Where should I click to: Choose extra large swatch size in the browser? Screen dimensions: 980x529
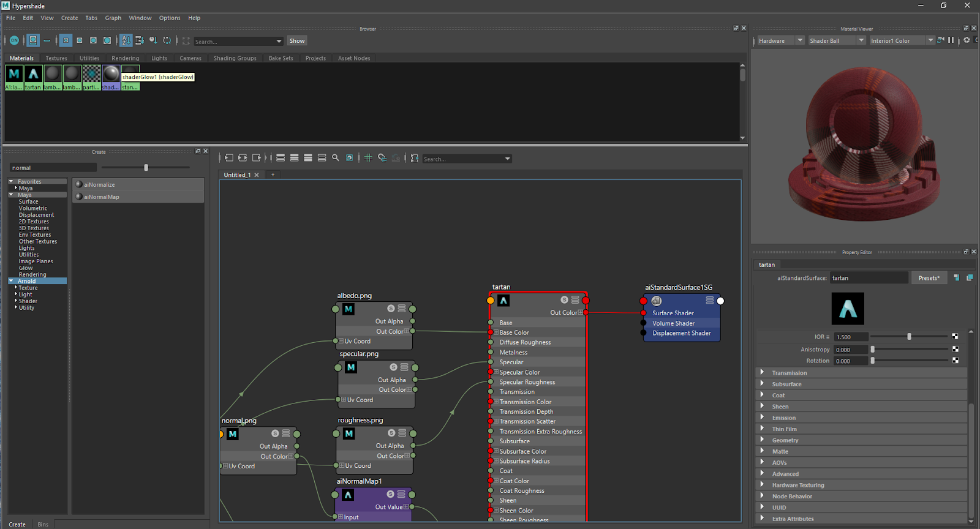pos(107,40)
